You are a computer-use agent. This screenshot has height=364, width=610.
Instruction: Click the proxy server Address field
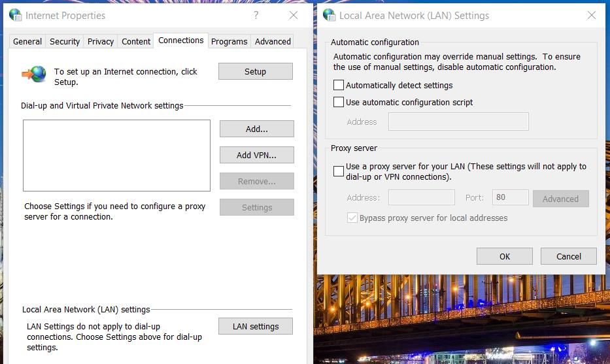421,197
